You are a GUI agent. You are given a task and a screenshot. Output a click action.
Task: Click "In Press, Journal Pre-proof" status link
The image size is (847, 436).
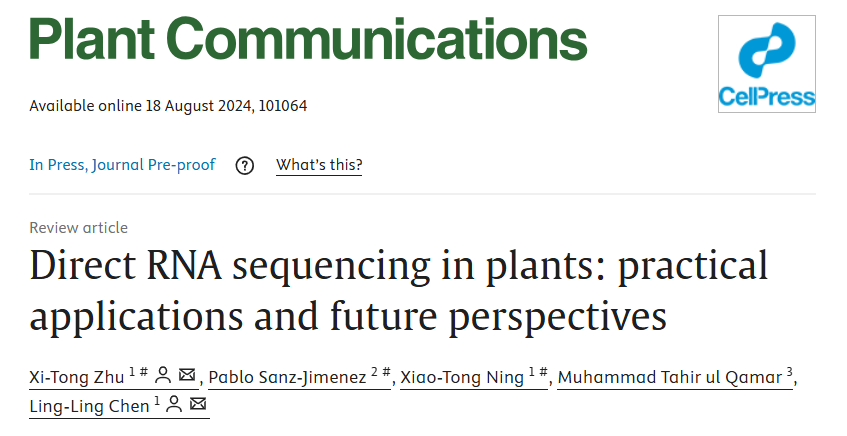122,165
